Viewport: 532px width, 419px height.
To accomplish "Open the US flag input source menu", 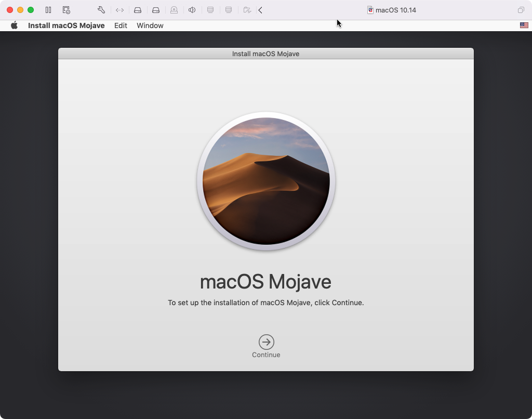I will 524,25.
